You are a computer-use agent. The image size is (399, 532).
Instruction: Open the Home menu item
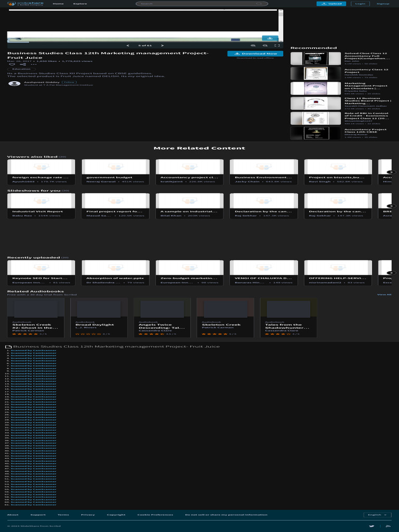[x=58, y=4]
